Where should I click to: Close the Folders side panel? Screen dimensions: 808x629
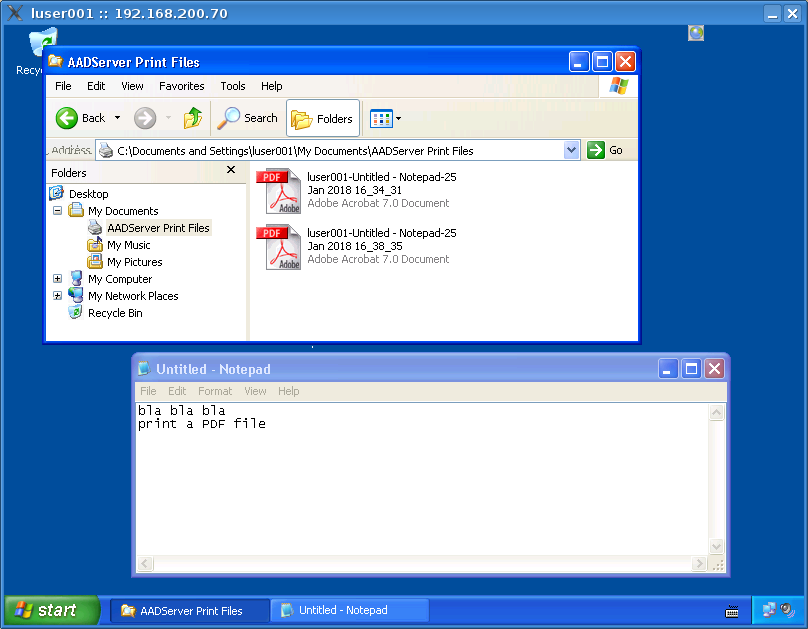[x=231, y=171]
